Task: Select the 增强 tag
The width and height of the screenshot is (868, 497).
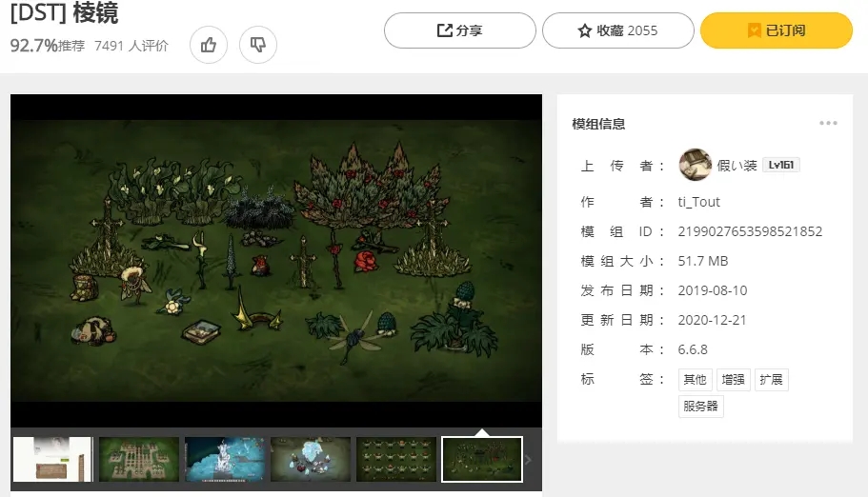Action: click(x=733, y=380)
